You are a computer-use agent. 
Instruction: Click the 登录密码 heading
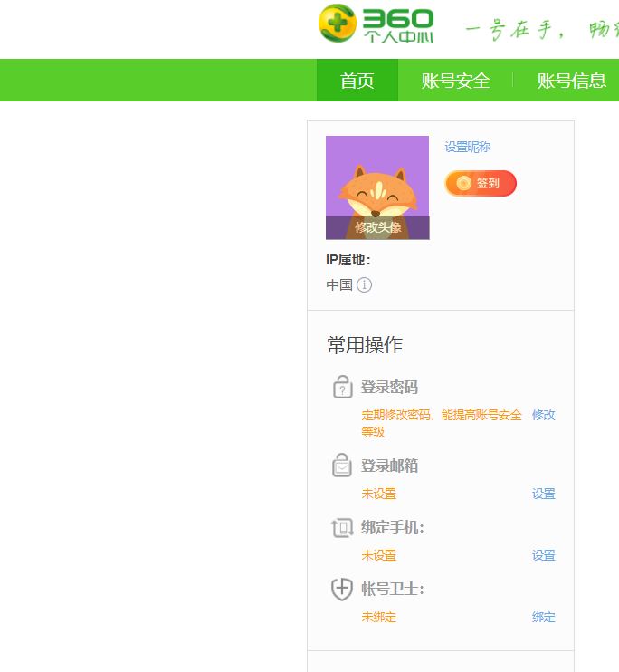(389, 387)
